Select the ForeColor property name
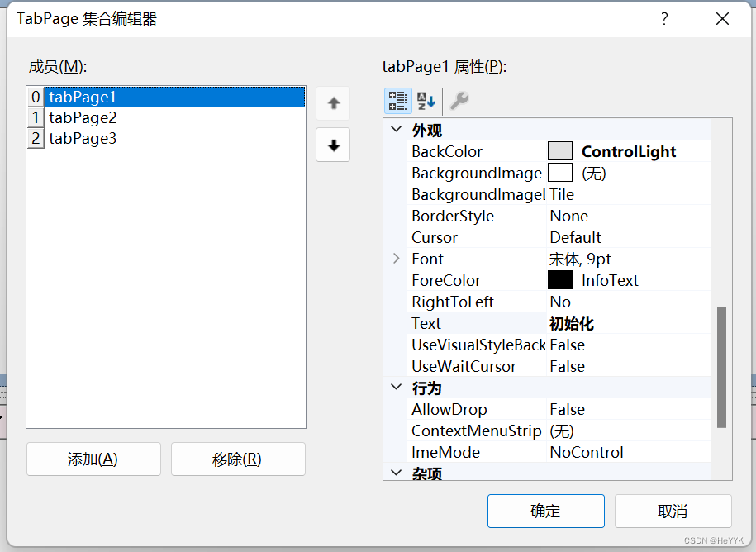The image size is (756, 552). [446, 280]
